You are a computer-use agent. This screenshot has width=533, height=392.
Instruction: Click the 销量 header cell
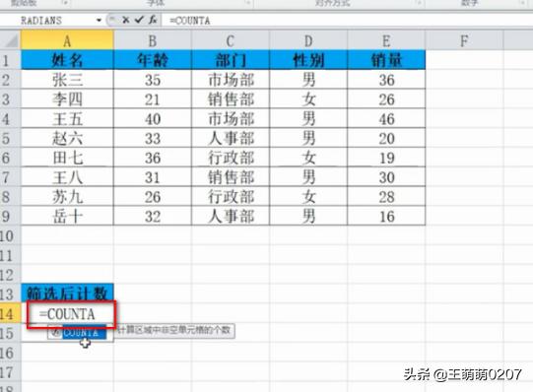coord(386,60)
